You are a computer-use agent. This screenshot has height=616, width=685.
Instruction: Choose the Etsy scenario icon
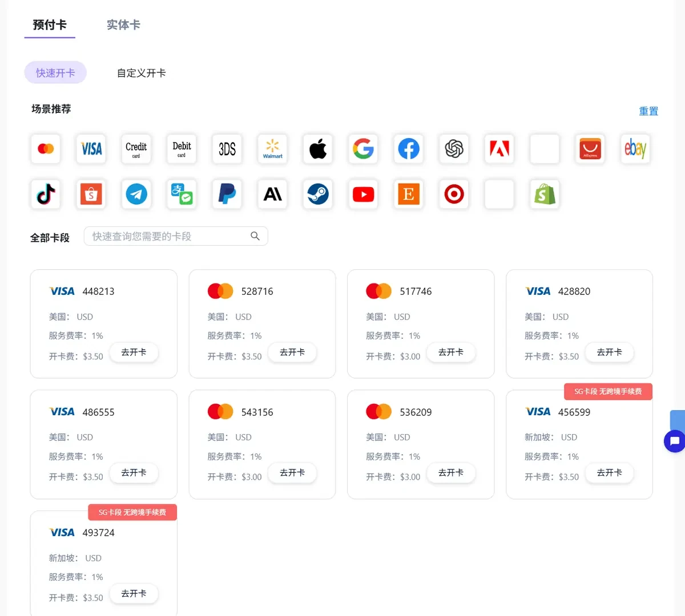point(409,194)
